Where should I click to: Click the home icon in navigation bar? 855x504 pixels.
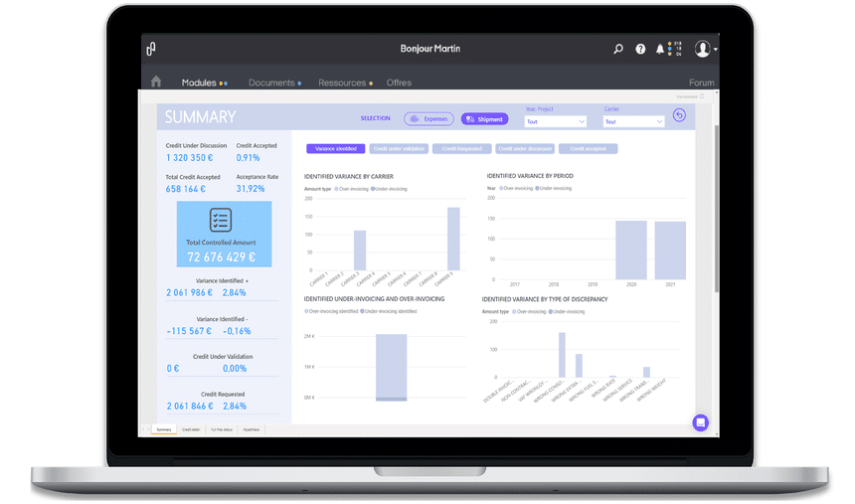(x=156, y=83)
